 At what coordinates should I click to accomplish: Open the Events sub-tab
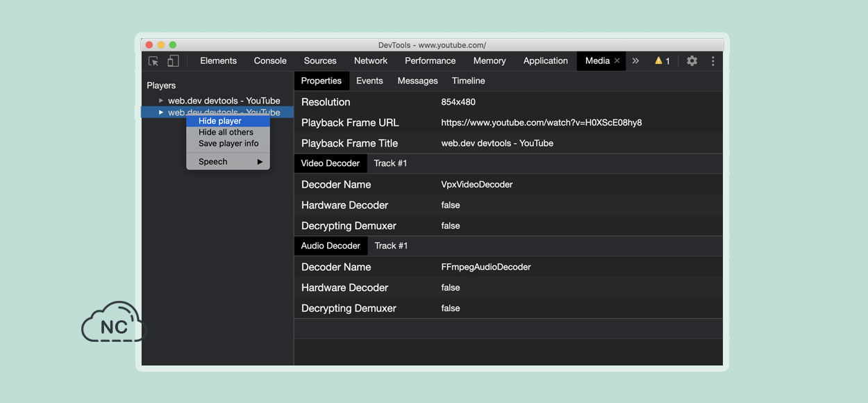(x=369, y=81)
